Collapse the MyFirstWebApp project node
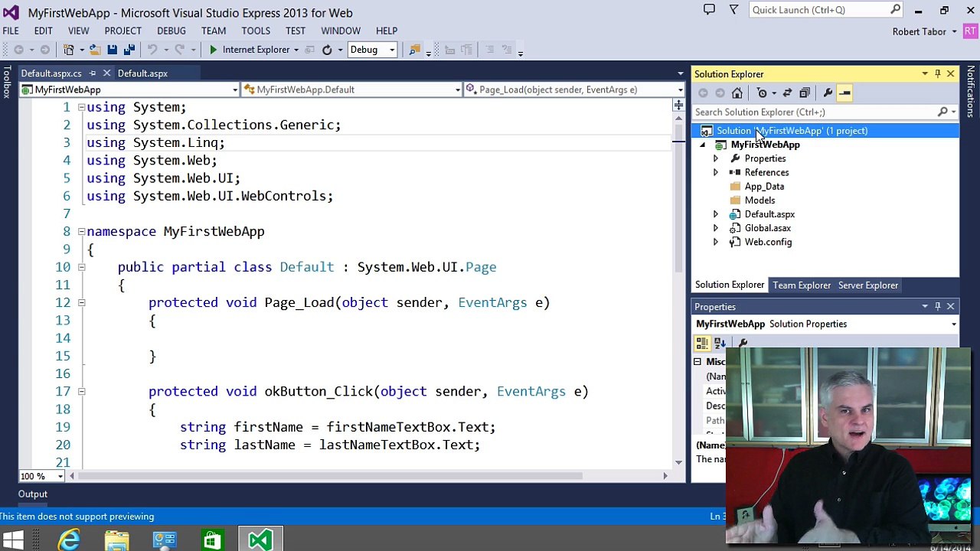Viewport: 980px width, 551px height. (x=703, y=145)
